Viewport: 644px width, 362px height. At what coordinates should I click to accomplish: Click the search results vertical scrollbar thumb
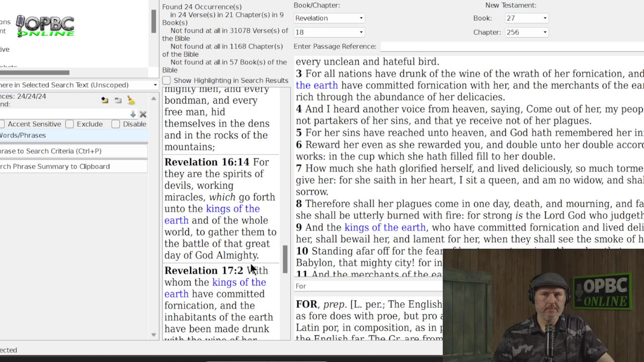[285, 259]
